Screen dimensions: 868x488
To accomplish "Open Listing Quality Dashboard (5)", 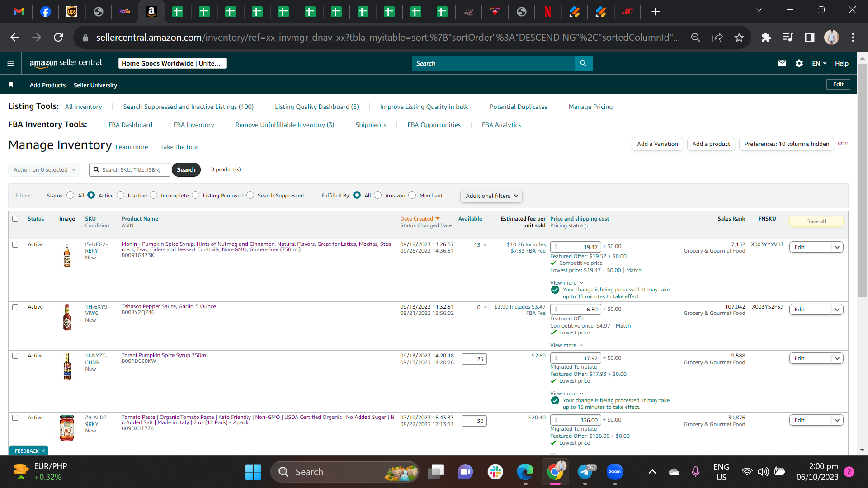I will point(317,107).
